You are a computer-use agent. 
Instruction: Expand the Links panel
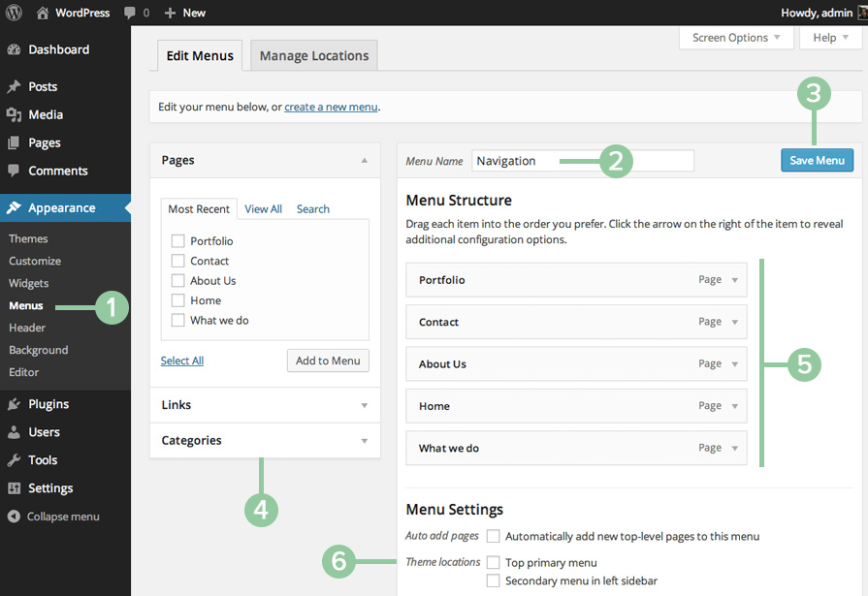(x=264, y=404)
